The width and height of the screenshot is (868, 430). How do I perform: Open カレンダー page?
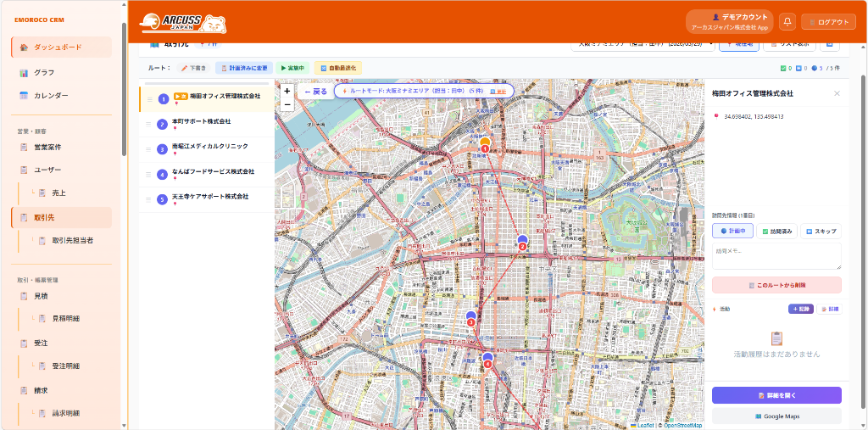(x=61, y=95)
